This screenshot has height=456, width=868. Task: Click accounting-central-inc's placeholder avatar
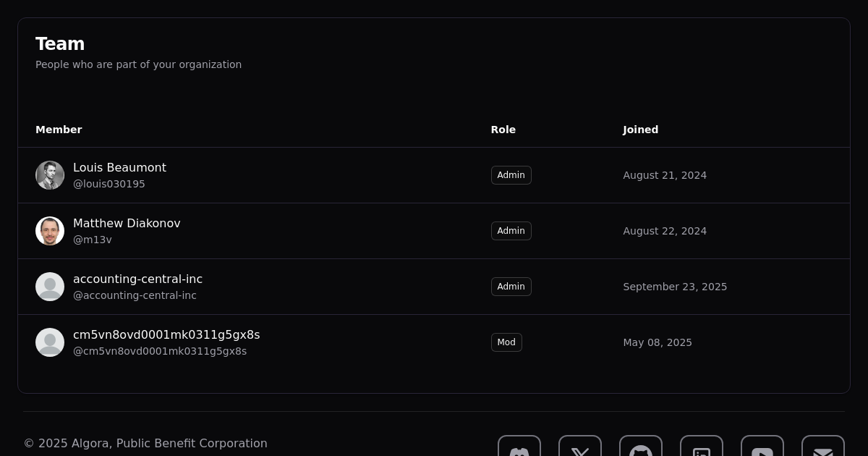click(x=50, y=287)
